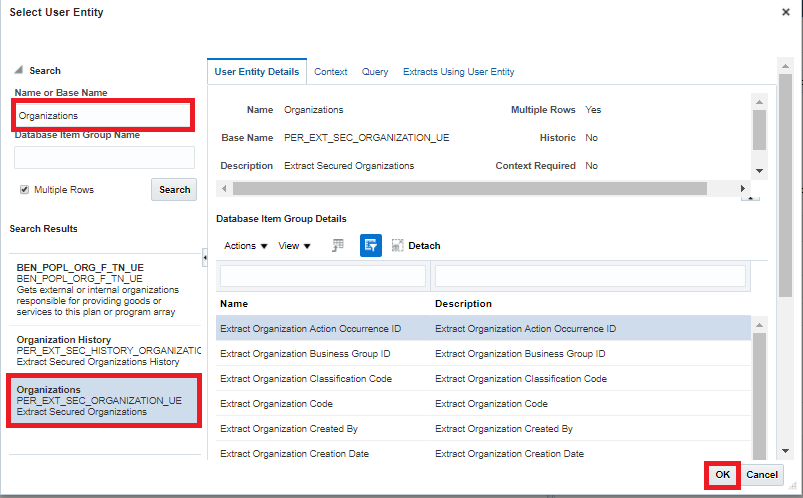Open the View menu

(294, 246)
